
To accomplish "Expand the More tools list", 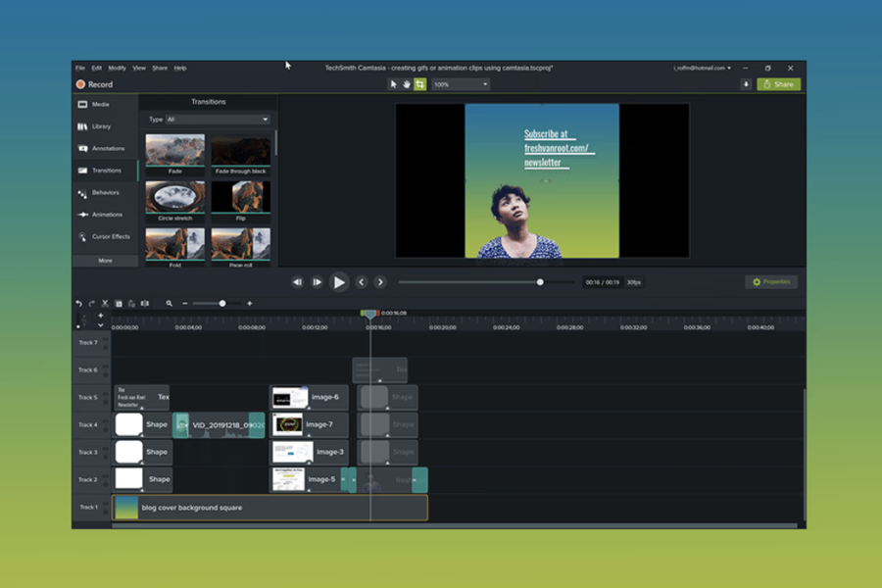I will [105, 261].
